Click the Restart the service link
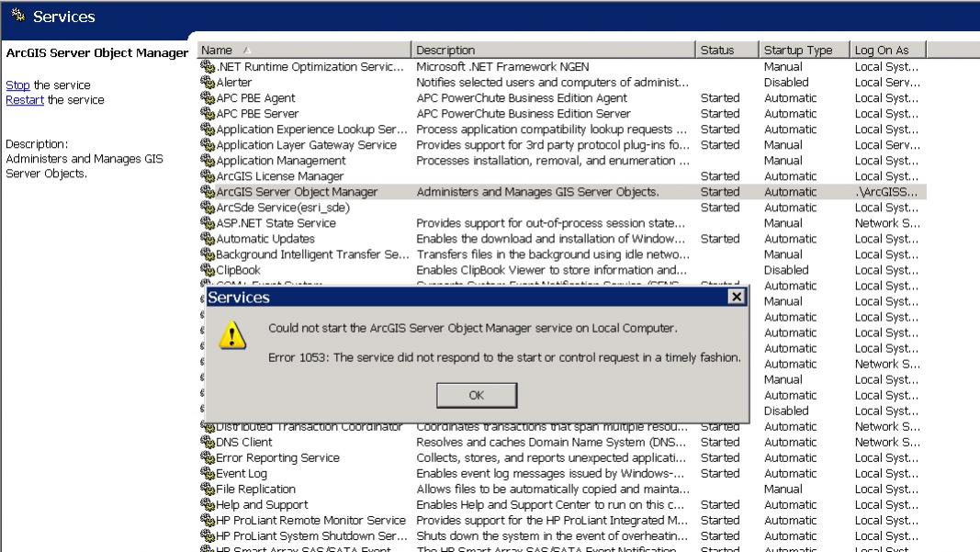 point(25,100)
